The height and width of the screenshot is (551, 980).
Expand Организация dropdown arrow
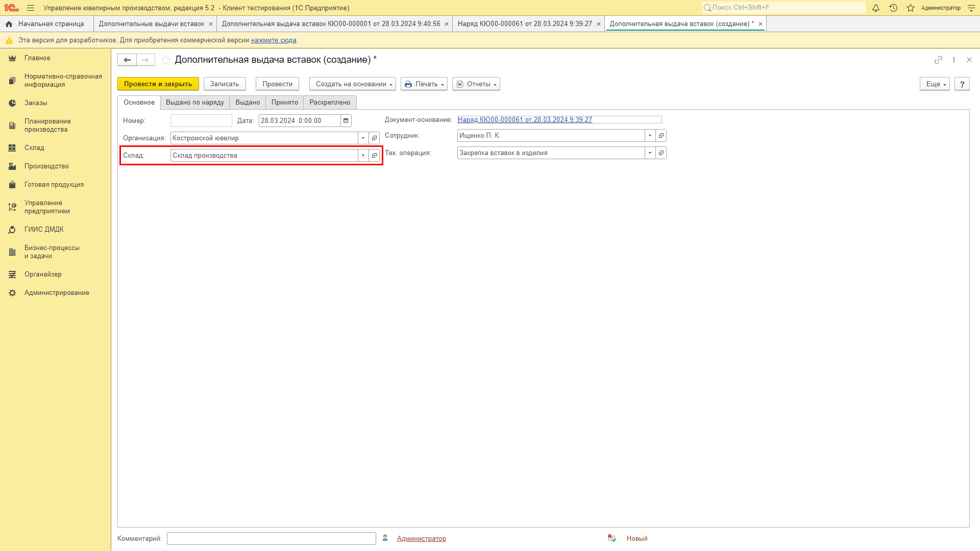point(363,138)
